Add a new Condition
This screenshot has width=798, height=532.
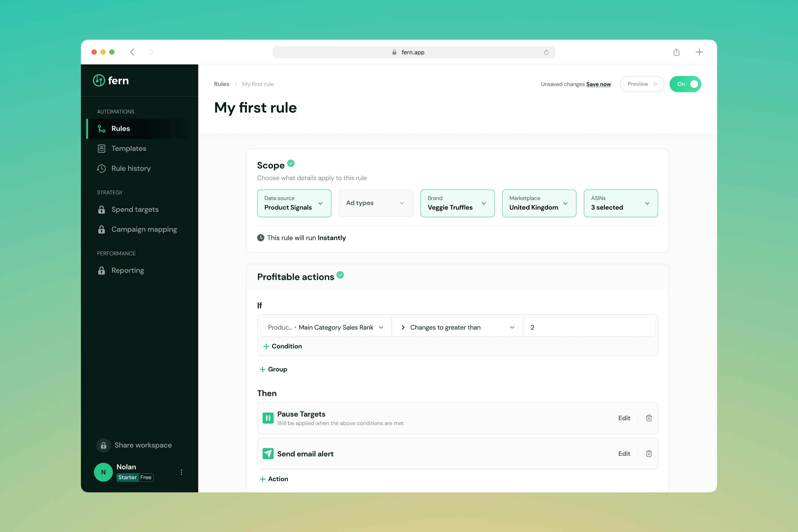click(x=283, y=346)
